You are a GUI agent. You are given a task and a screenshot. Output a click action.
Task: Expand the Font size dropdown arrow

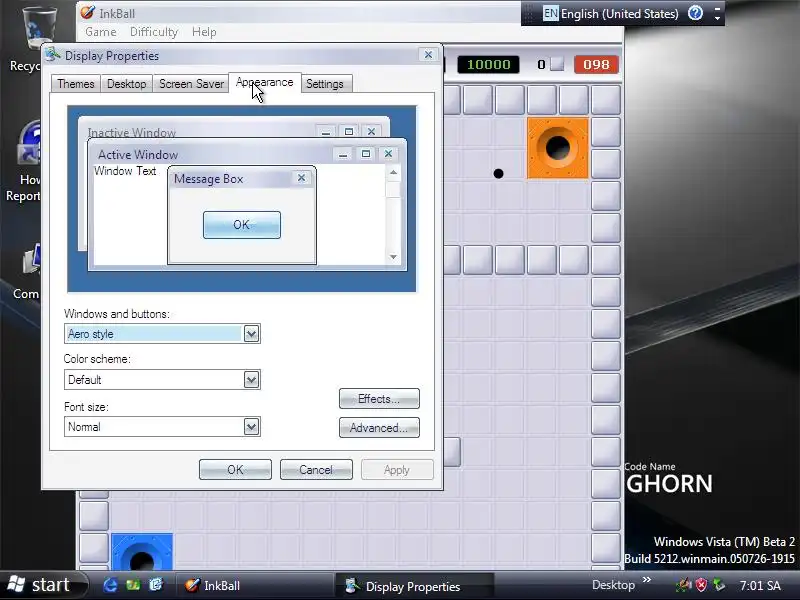pos(251,427)
